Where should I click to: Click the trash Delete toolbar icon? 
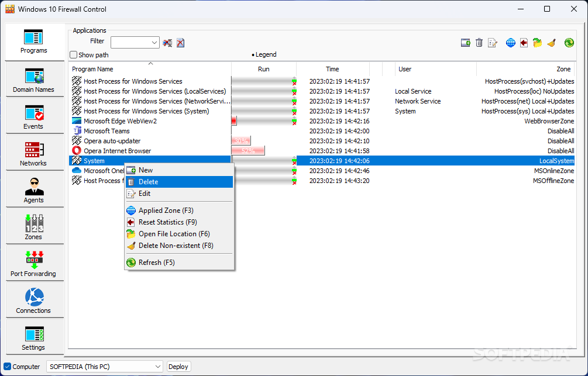[479, 43]
